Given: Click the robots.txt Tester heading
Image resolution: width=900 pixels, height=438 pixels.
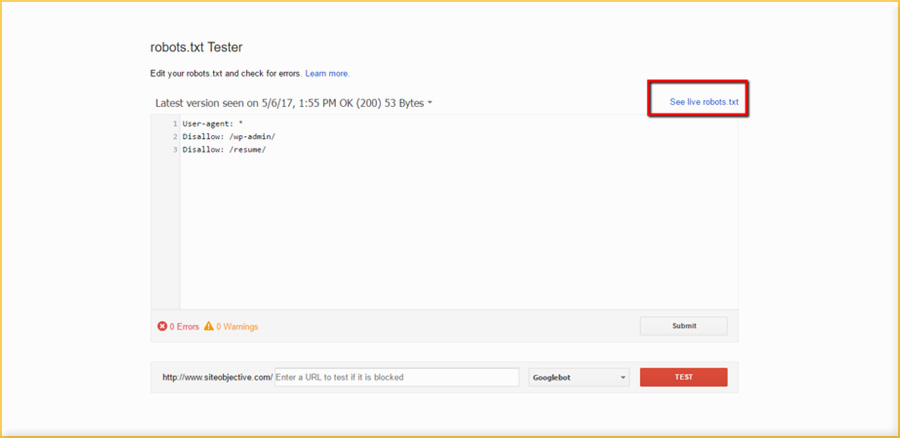Looking at the screenshot, I should pyautogui.click(x=196, y=48).
